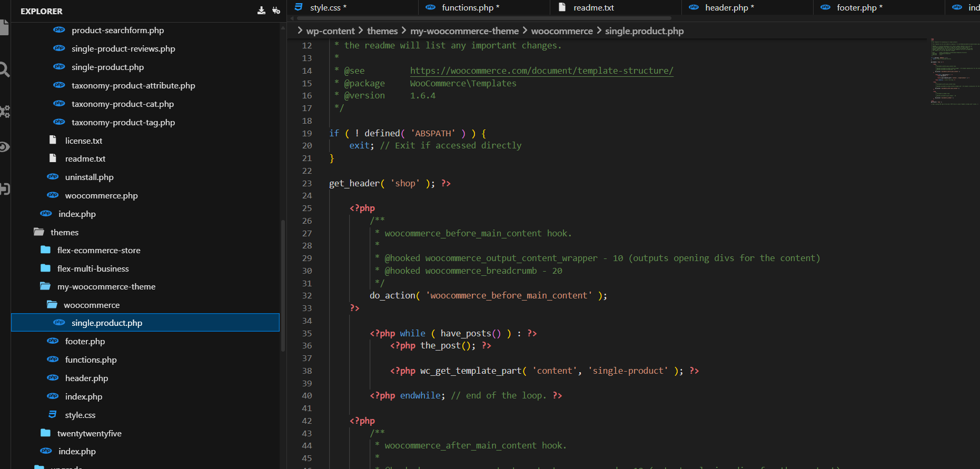Open the gears settings view in activity bar
Screen dimensions: 980x469
click(5, 112)
